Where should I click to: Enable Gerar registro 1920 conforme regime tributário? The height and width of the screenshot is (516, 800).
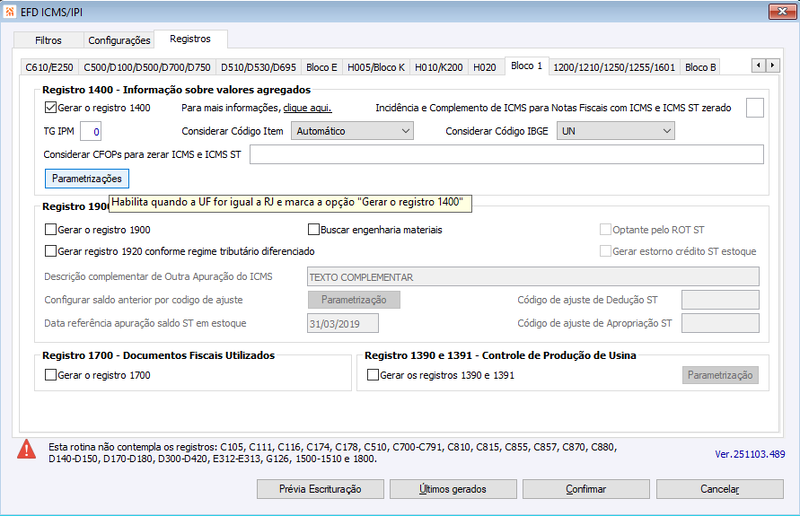click(51, 251)
